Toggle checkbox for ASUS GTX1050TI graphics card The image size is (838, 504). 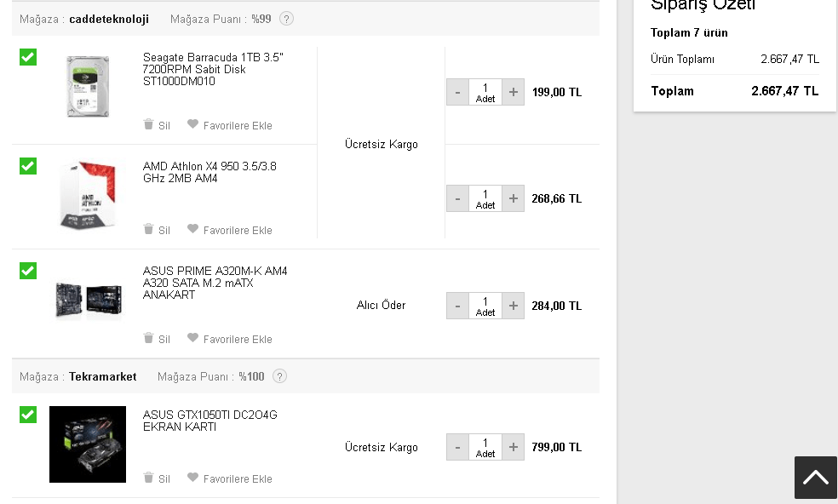(x=28, y=415)
